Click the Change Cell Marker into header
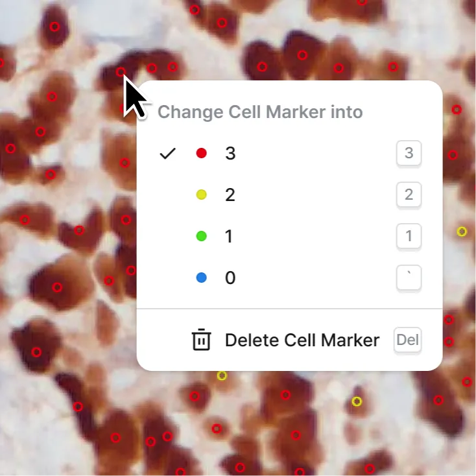The height and width of the screenshot is (476, 476). tap(260, 112)
